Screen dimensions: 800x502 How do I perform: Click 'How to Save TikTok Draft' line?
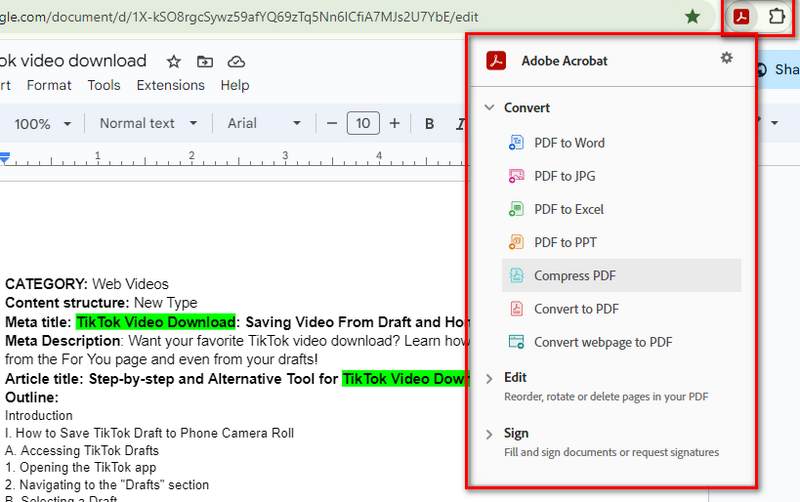[149, 433]
